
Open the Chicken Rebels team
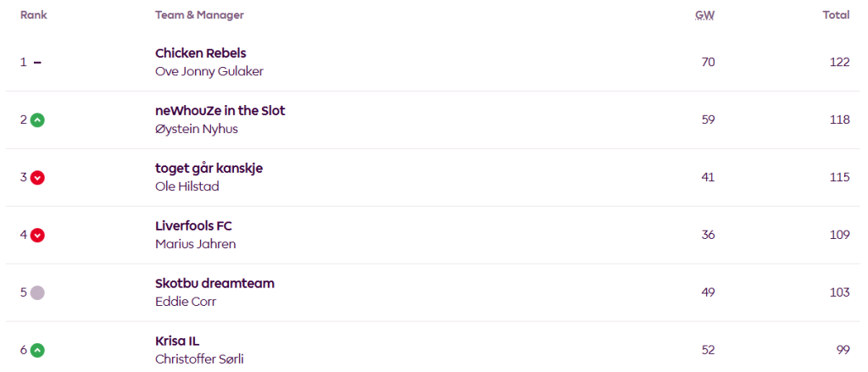pos(201,53)
